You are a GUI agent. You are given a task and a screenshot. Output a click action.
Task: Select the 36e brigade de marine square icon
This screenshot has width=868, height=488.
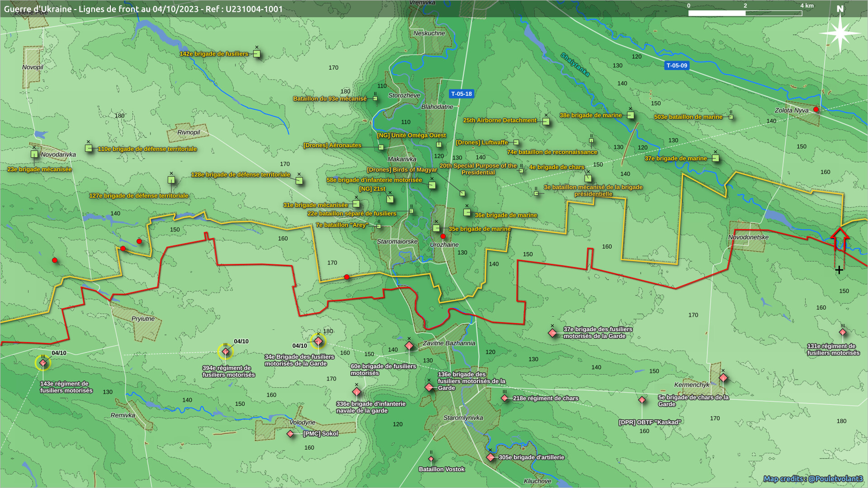pos(467,212)
